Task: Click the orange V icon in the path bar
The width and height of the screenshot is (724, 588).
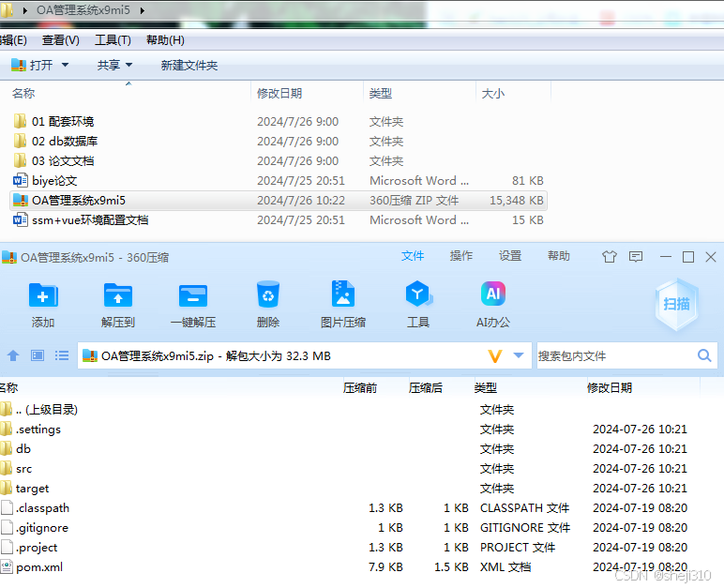Action: (x=495, y=356)
